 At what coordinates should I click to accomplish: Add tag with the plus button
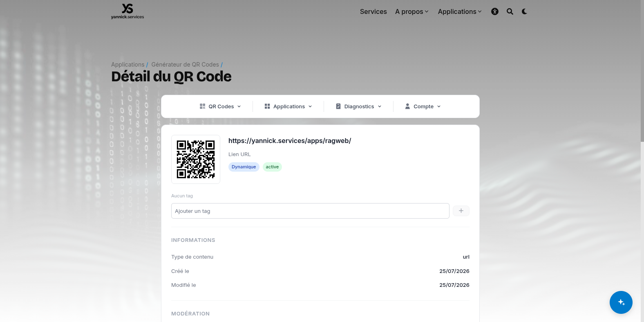(x=461, y=211)
